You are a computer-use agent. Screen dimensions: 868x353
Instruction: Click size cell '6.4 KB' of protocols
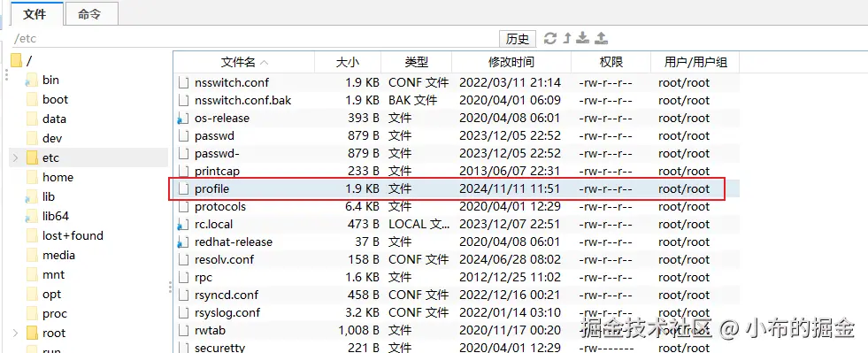[x=362, y=206]
